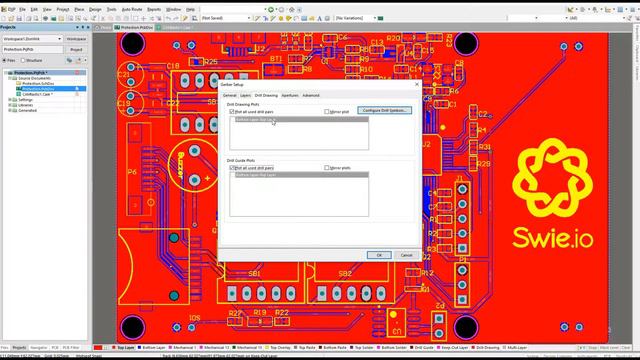Click the Protection.PrjPcb project field
This screenshot has height=360, width=640.
tap(32, 49)
